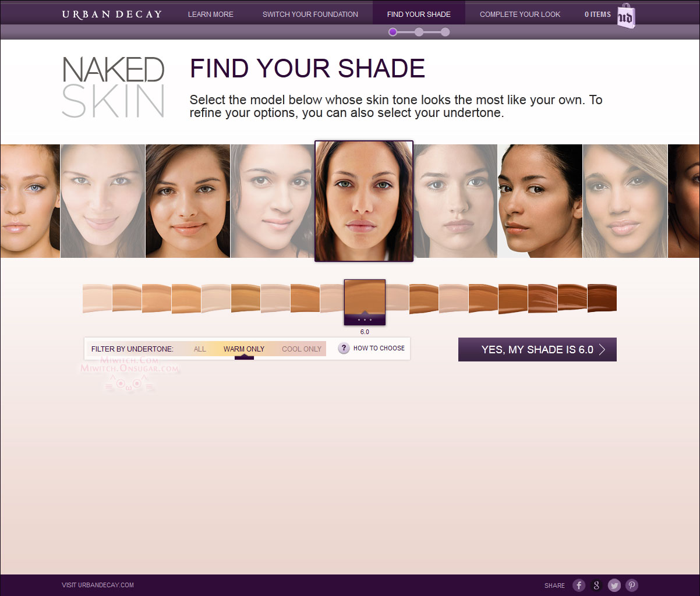Pick the lightest foundation shade swatch
Screen dimensions: 700x596
click(x=97, y=298)
